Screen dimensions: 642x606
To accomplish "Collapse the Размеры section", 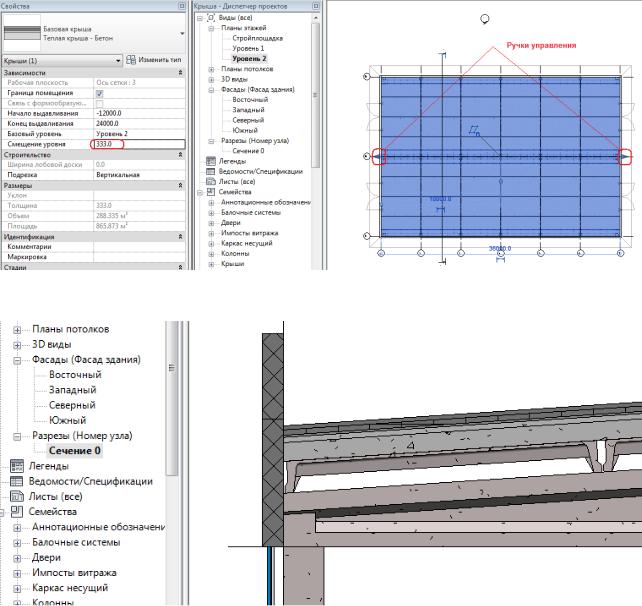I will tap(181, 185).
